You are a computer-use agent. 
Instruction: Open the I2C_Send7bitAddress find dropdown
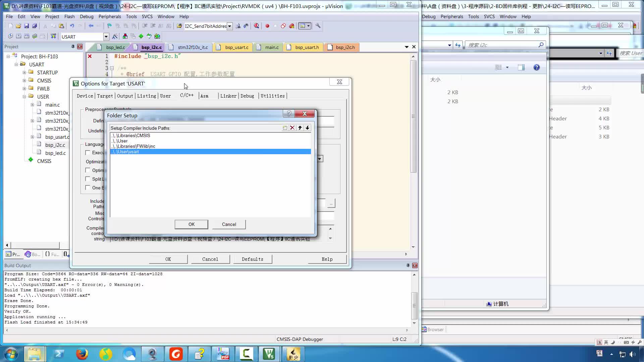[229, 26]
